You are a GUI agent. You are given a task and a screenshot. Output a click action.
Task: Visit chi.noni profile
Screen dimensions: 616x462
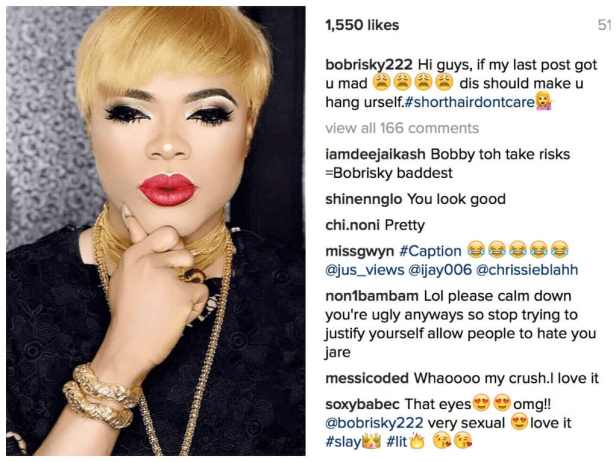click(352, 225)
